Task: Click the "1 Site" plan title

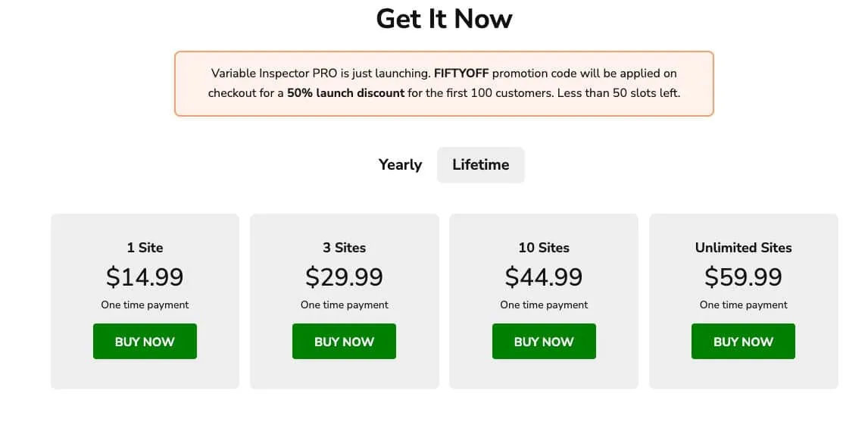Action: [145, 248]
